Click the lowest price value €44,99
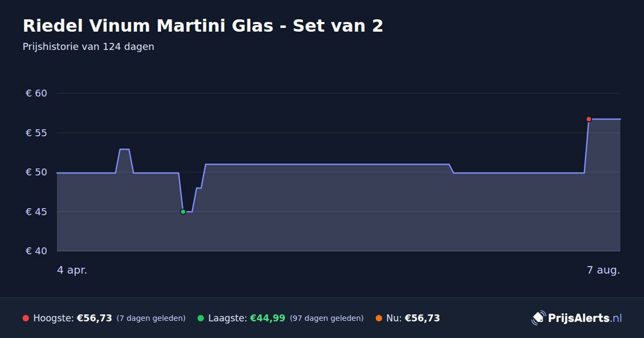The width and height of the screenshot is (644, 338). tap(268, 318)
